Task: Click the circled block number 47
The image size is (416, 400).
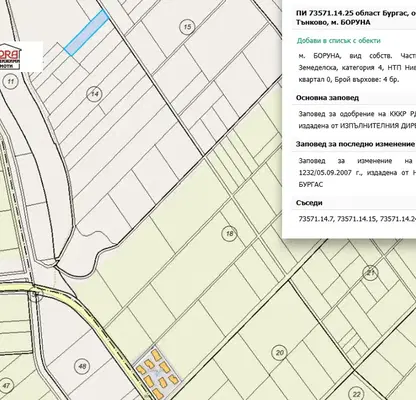Action: (6, 386)
